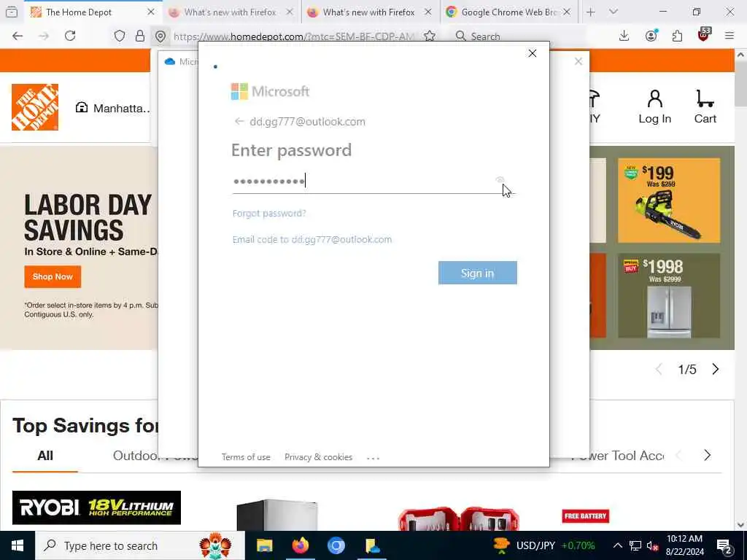This screenshot has width=747, height=560.
Task: Open tracking protection shield icon
Action: coord(120,36)
